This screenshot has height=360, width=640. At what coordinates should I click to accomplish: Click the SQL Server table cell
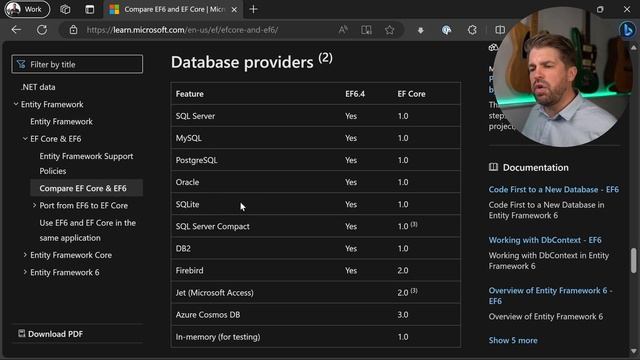click(195, 116)
